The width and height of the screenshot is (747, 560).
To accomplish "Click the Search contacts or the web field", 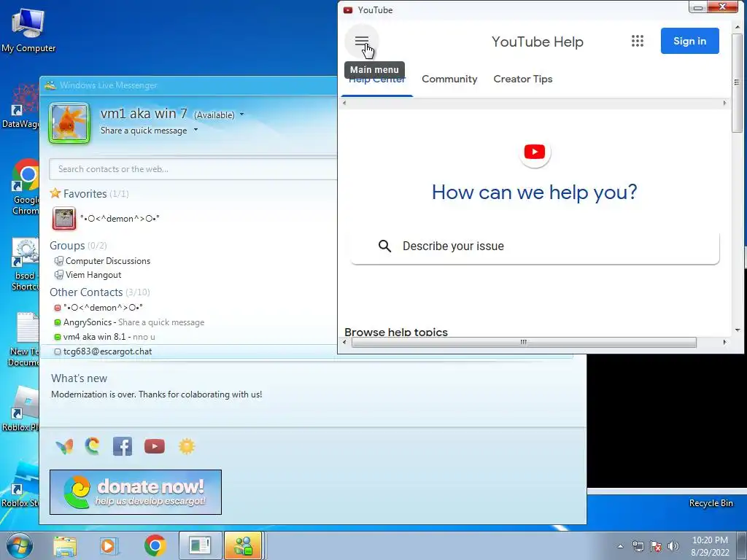I will 193,169.
